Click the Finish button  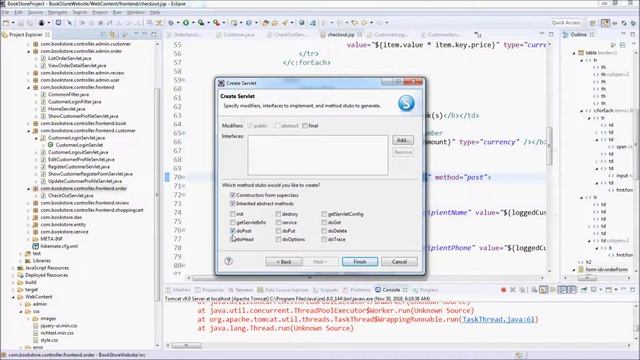click(x=360, y=262)
